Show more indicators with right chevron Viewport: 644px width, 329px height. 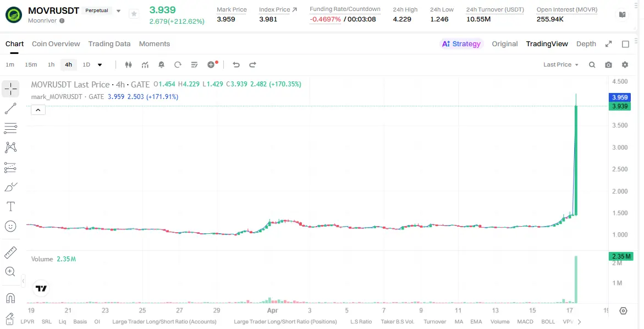tap(580, 322)
